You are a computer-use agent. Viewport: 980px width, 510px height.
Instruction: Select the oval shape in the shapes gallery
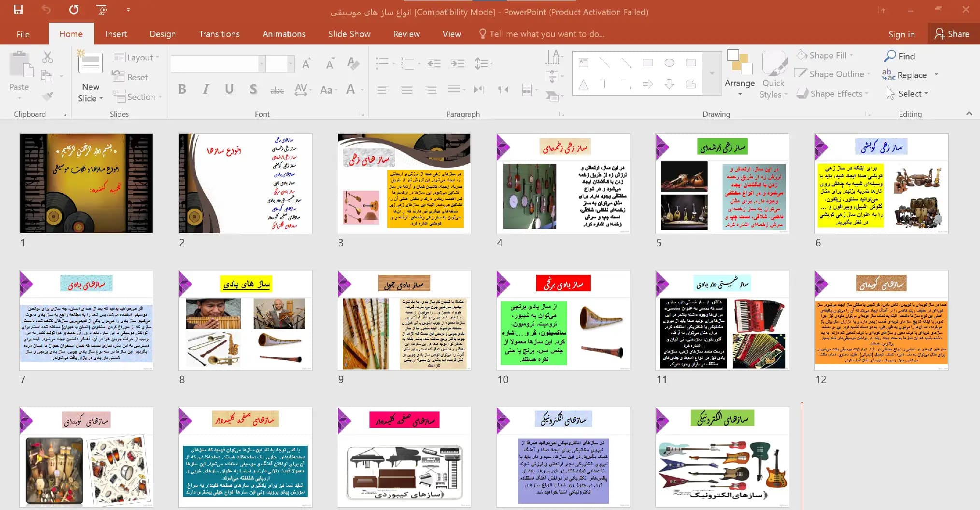(x=669, y=63)
